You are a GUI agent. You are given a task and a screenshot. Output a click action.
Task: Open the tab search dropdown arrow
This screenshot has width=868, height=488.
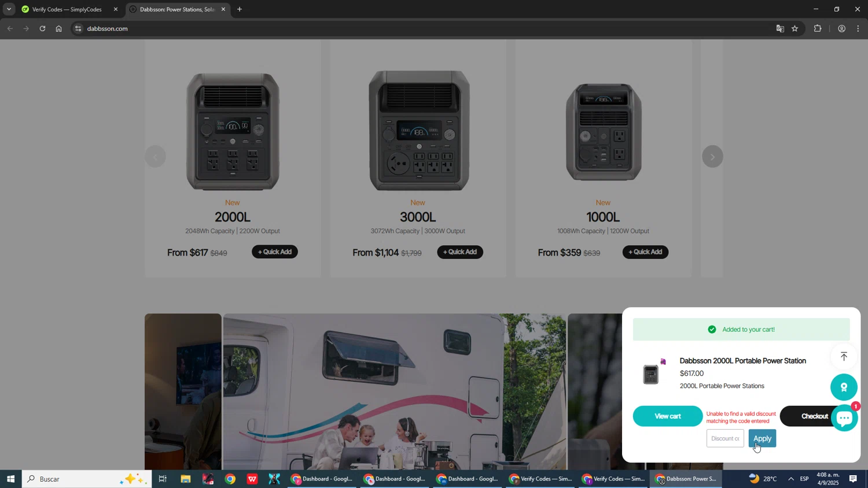coord(9,9)
